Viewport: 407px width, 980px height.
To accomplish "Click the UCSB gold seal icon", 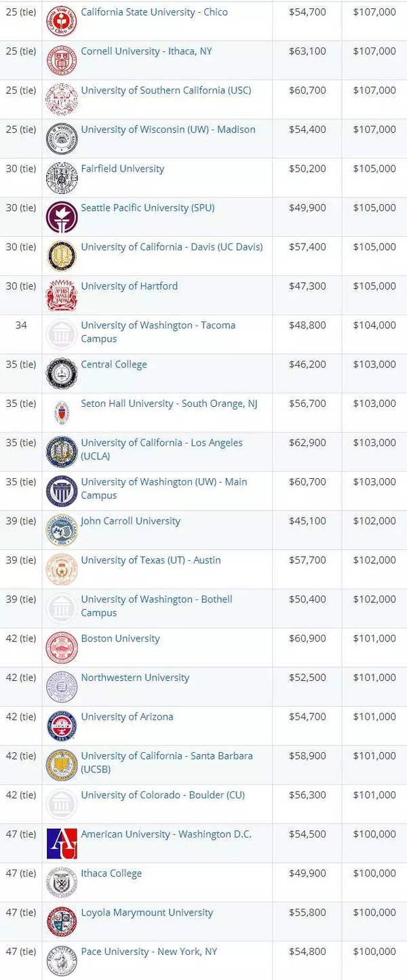I will point(62,766).
